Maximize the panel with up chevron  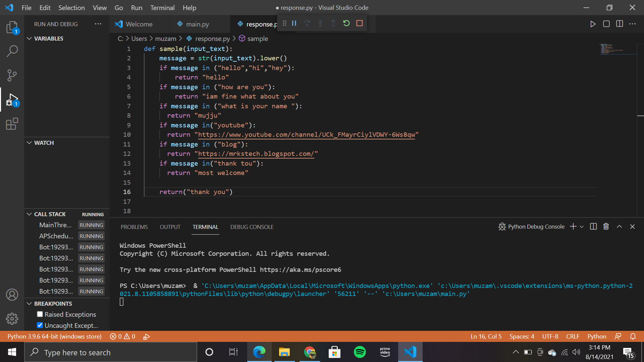point(620,227)
